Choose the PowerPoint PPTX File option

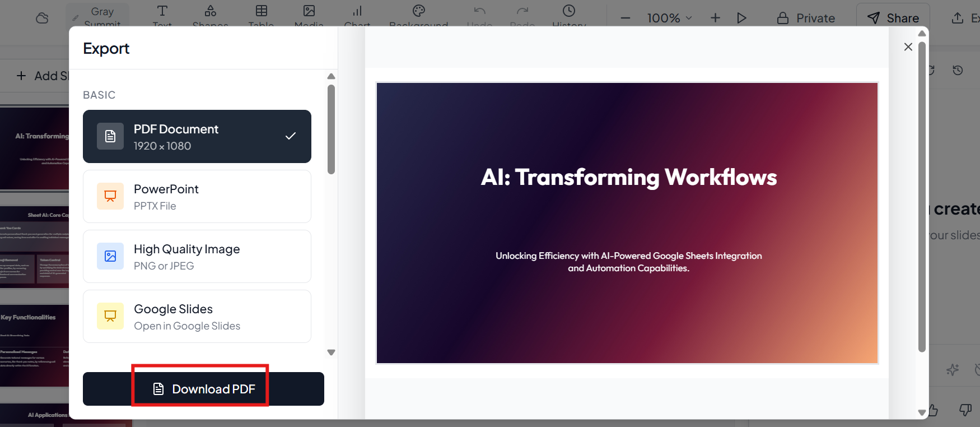coord(197,197)
